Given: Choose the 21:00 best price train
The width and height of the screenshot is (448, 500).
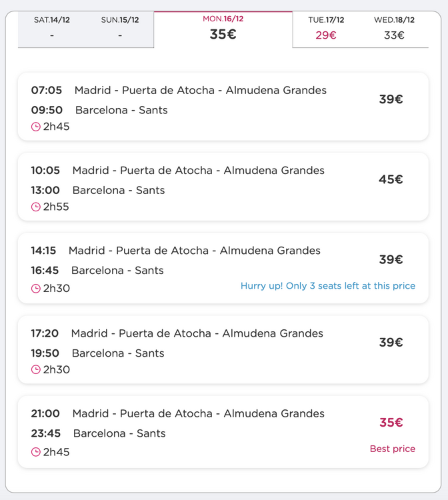Looking at the screenshot, I should [x=223, y=432].
